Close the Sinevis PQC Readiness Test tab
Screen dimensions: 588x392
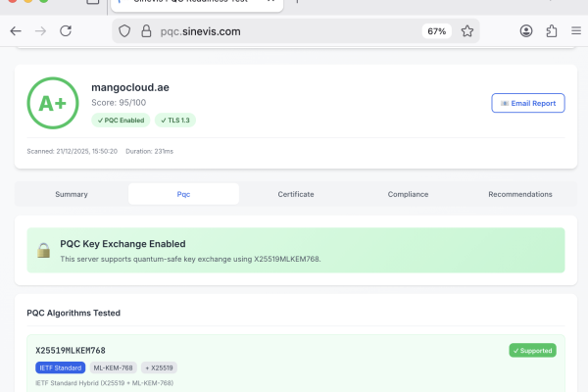(270, 1)
